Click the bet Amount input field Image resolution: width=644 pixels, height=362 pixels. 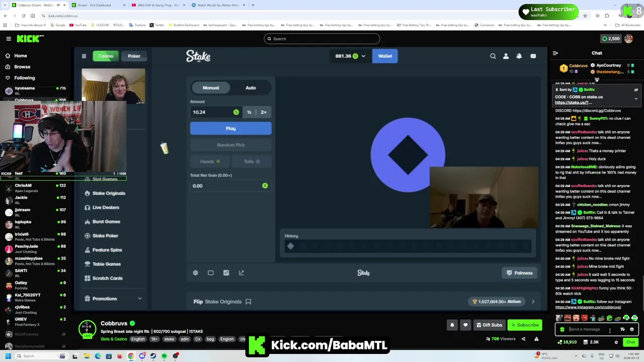(x=216, y=112)
